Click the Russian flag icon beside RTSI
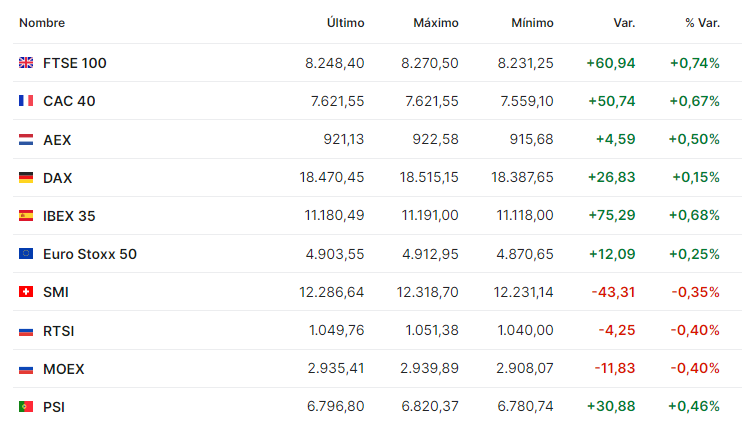The width and height of the screenshot is (742, 424). tap(26, 331)
